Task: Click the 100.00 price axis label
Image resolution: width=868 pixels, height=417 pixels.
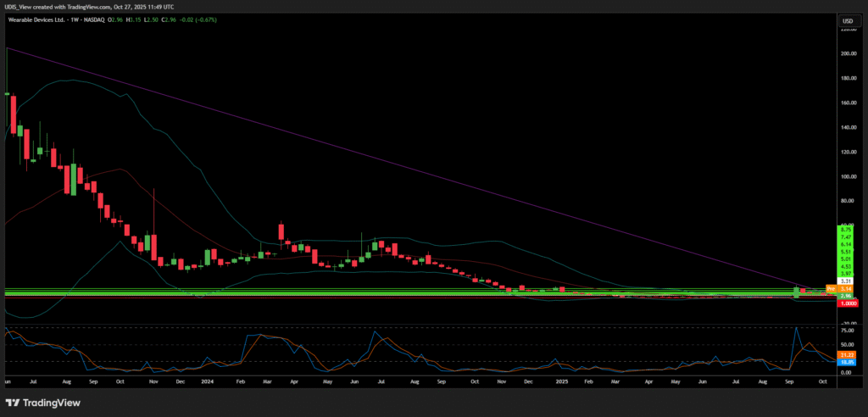Action: coord(845,176)
